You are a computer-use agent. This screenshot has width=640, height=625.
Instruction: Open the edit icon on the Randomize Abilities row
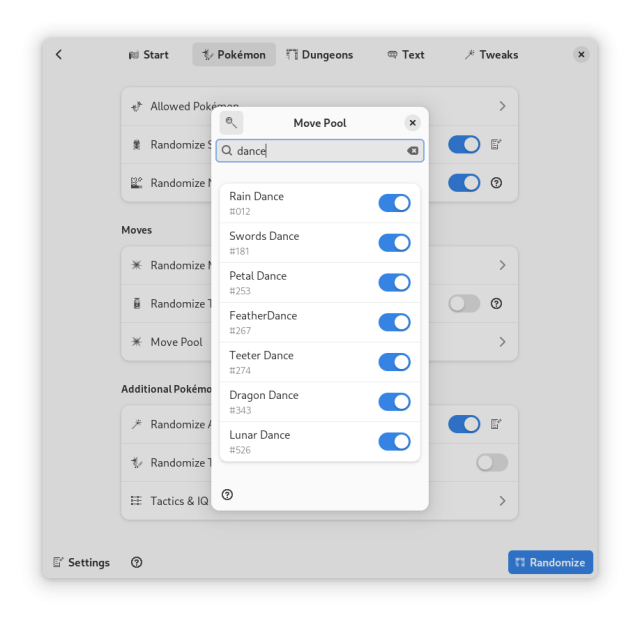coord(496,424)
